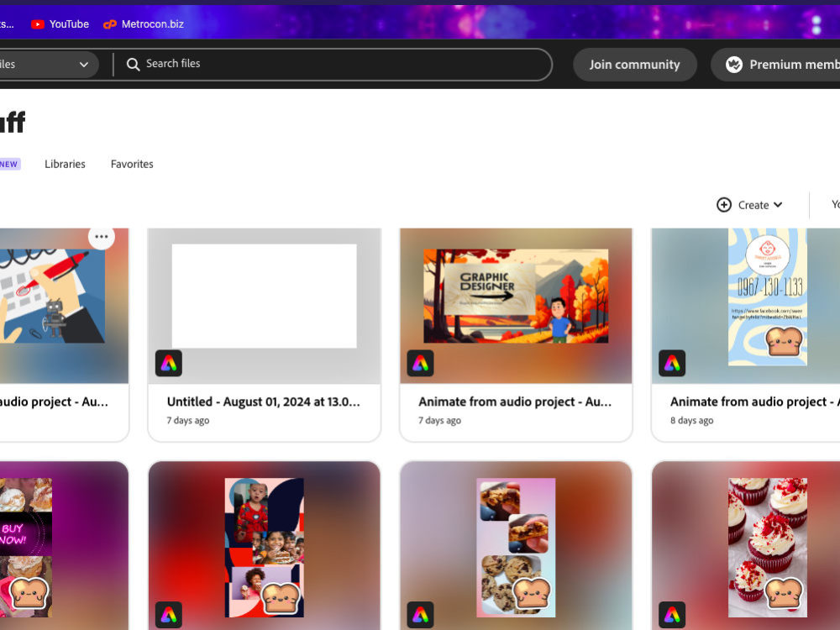Click the Join community button

click(x=635, y=65)
